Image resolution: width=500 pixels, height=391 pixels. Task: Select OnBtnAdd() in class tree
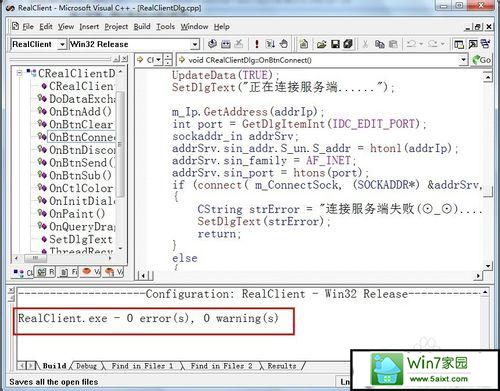coord(80,112)
